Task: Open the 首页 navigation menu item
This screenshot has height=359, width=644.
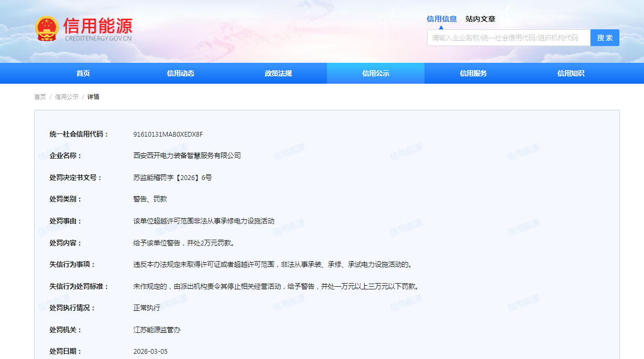Action: click(x=83, y=73)
